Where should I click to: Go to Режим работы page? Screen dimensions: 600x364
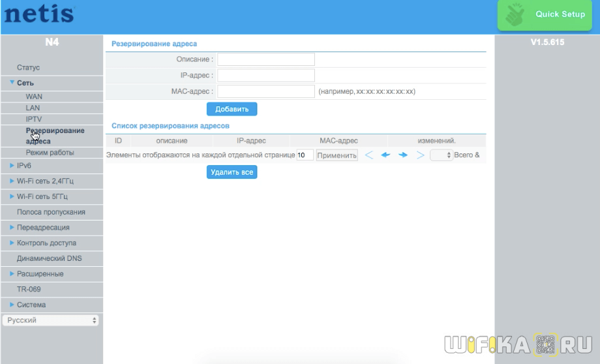click(x=50, y=153)
